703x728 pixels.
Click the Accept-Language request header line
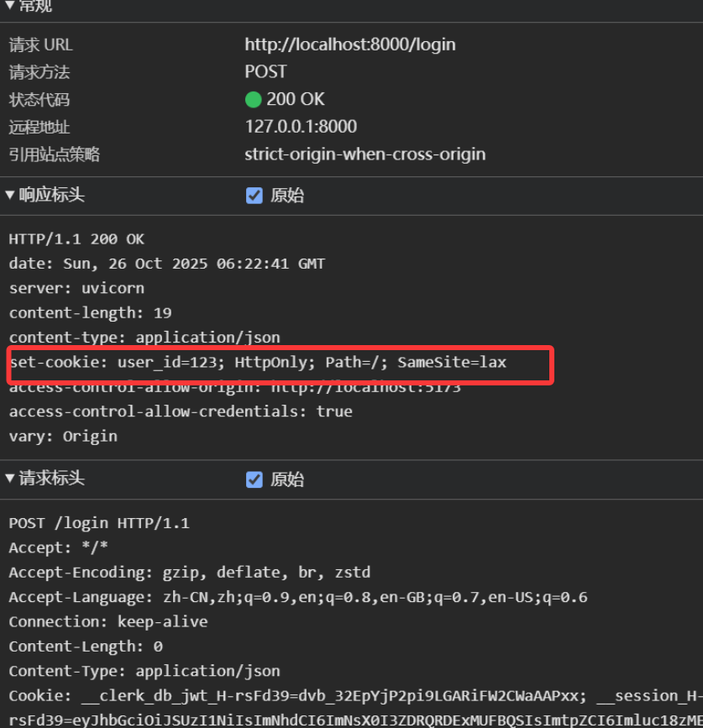298,598
